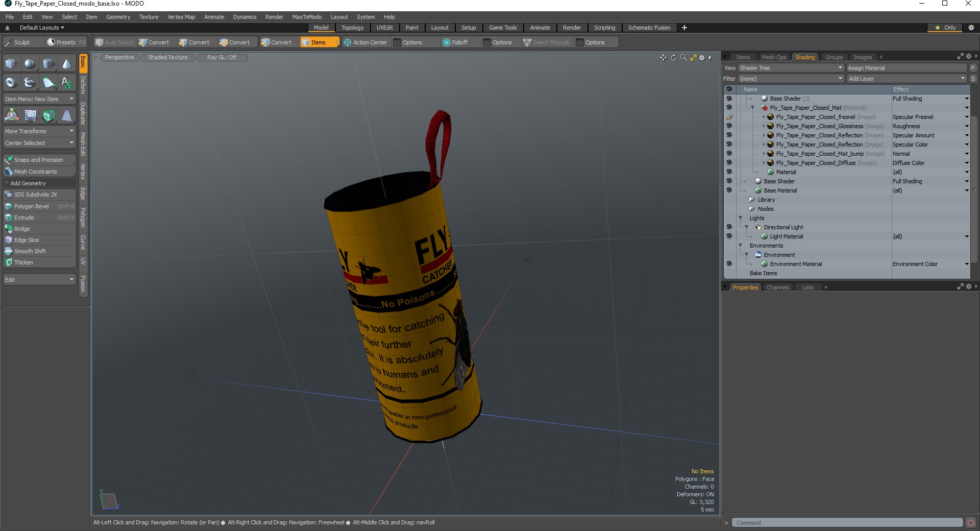Toggle visibility of Base Material
This screenshot has width=980, height=531.
[729, 190]
